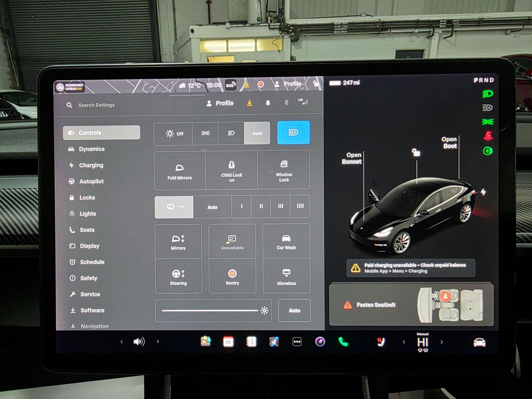Open the Charging settings tab
This screenshot has width=532, height=399.
pos(91,165)
